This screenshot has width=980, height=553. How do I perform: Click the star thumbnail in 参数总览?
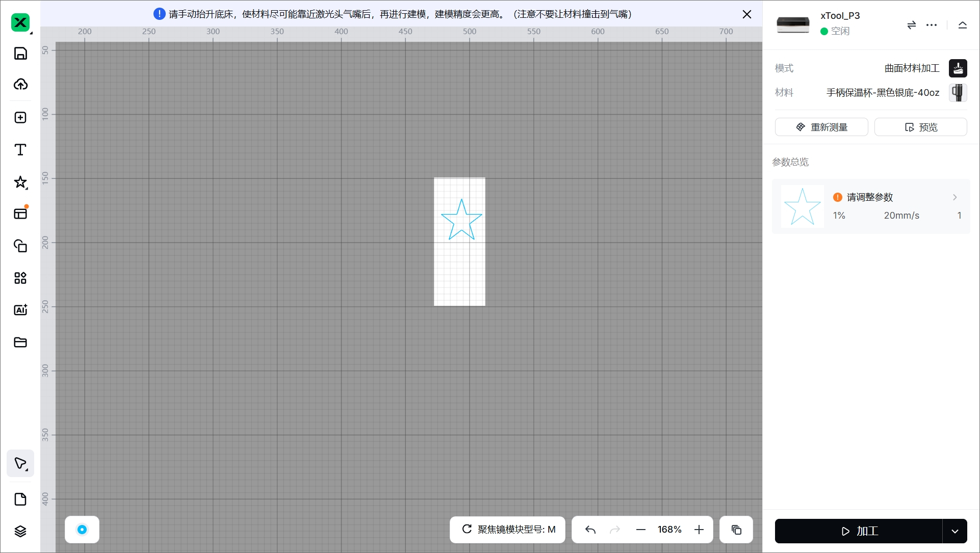tap(802, 206)
